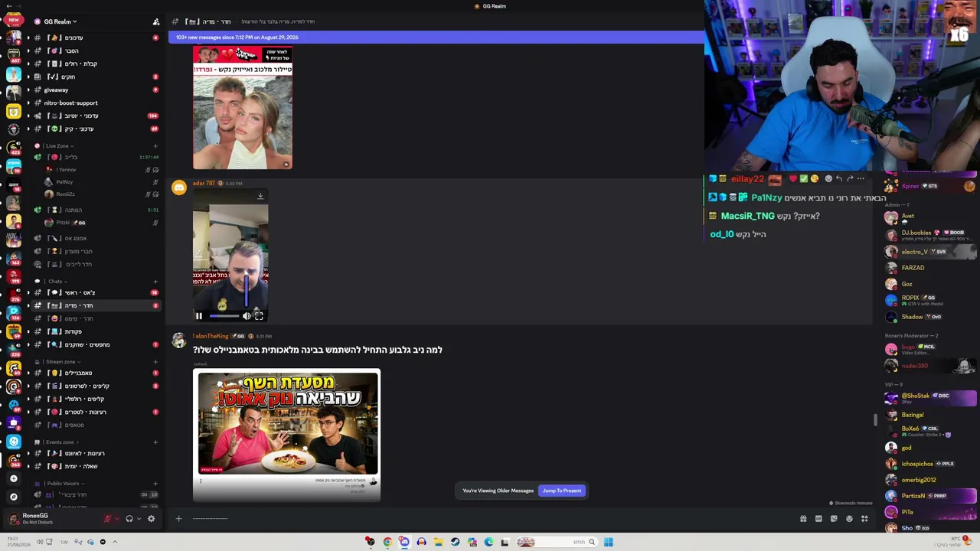Add a server with plus icon
This screenshot has height=551, width=980.
(13, 478)
